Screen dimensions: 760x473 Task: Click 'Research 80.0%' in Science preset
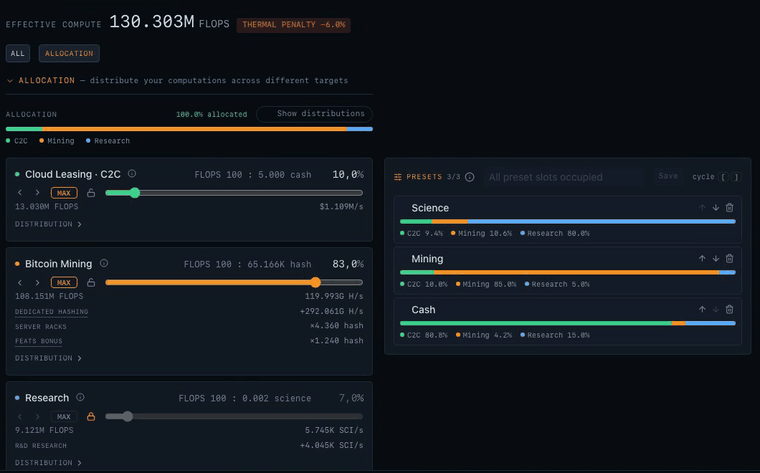[x=558, y=233]
